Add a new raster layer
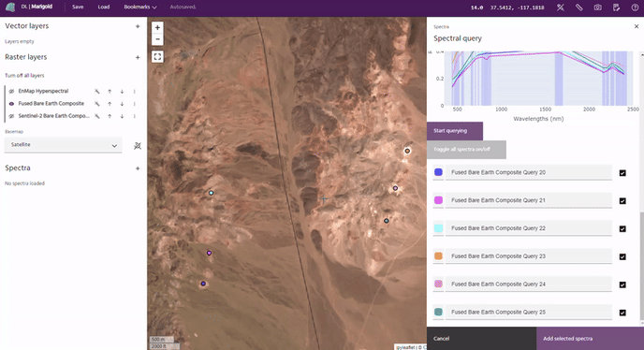This screenshot has width=644, height=350. tap(138, 57)
